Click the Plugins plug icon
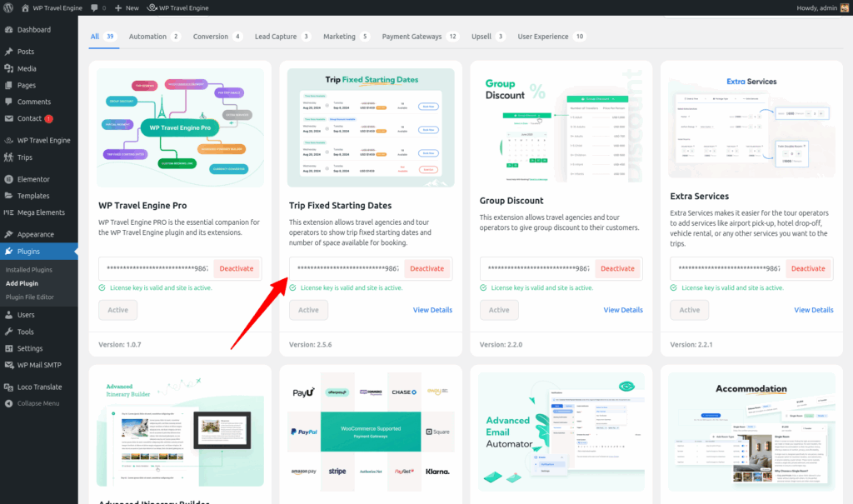The height and width of the screenshot is (504, 853). [x=8, y=252]
